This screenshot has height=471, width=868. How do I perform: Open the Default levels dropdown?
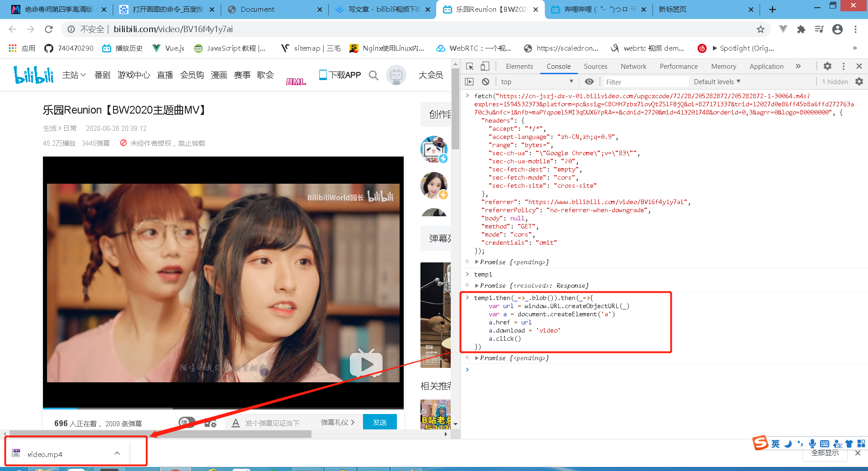pyautogui.click(x=717, y=82)
